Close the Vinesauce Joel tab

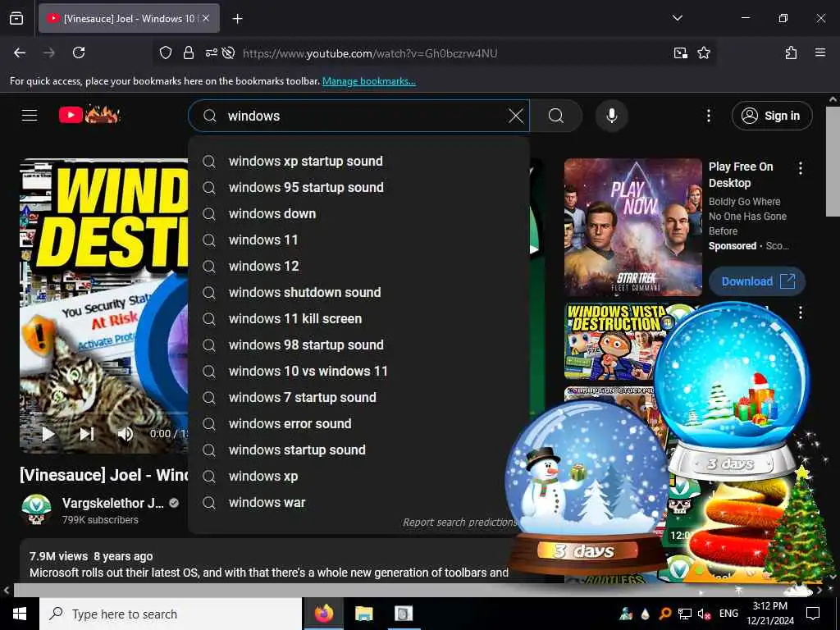click(x=206, y=18)
